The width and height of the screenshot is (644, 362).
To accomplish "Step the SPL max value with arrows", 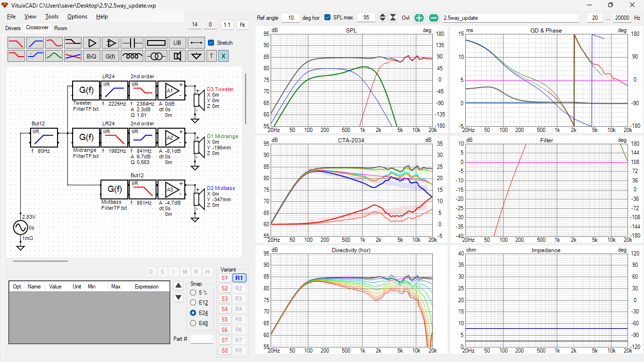I will (x=382, y=18).
